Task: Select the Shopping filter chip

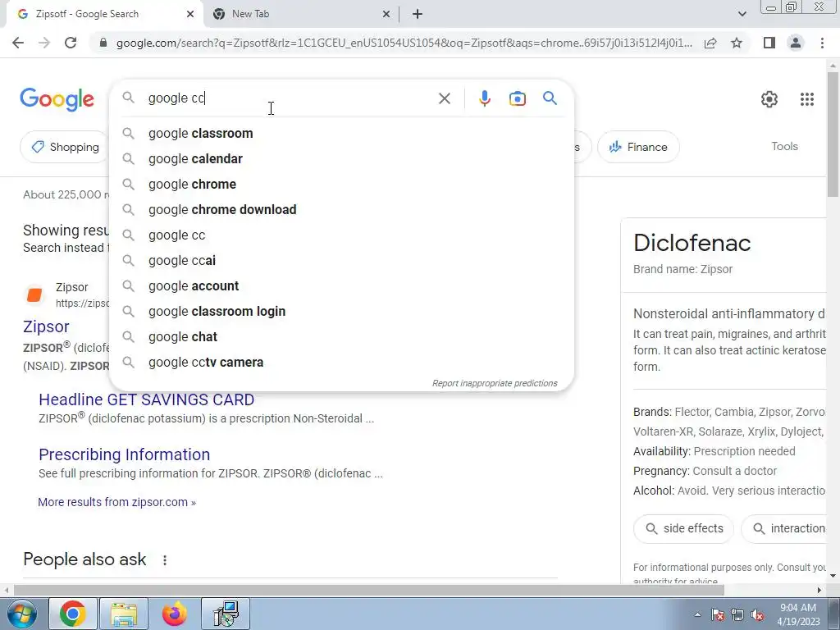Action: [66, 147]
